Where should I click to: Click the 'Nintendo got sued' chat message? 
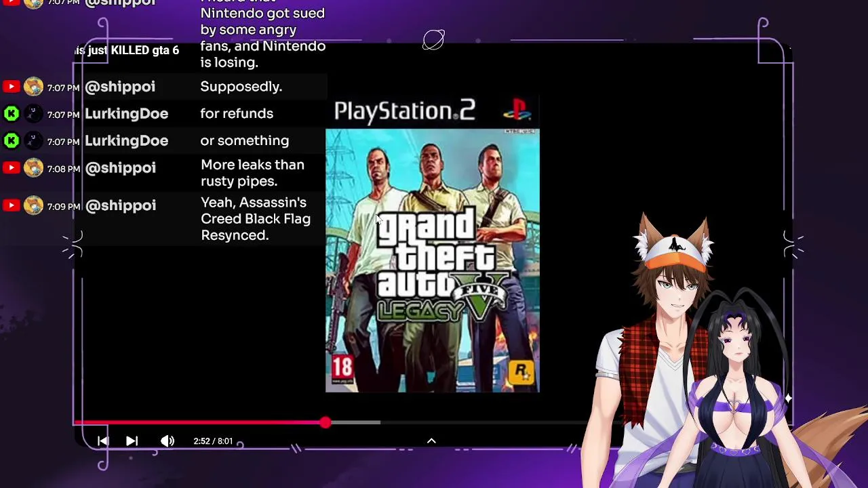262,34
